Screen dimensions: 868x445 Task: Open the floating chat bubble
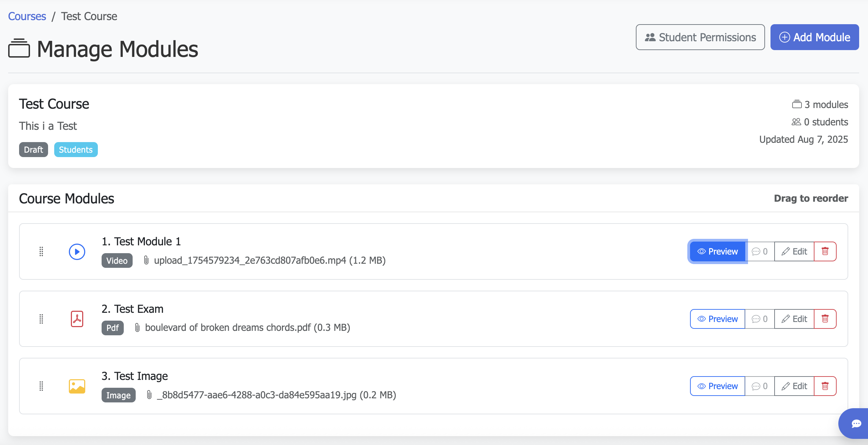coord(856,424)
